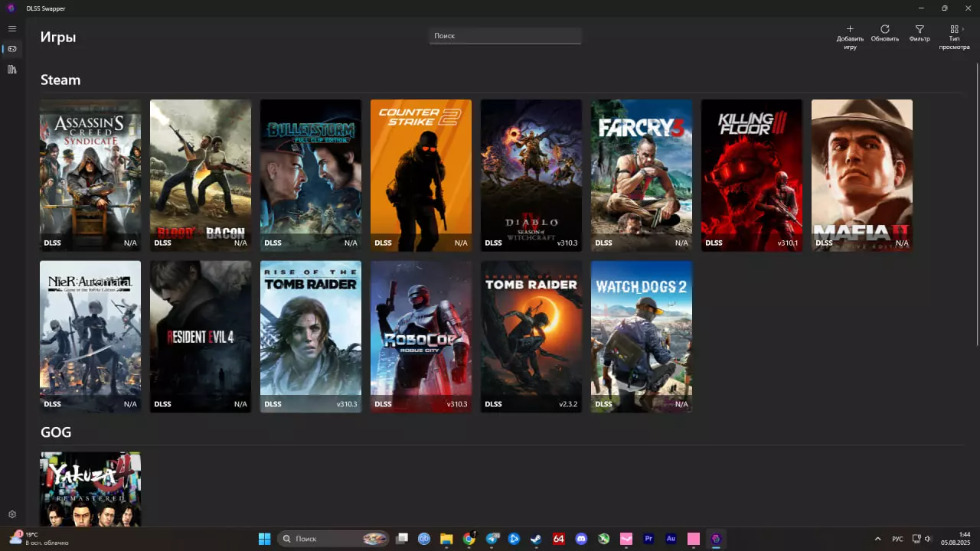
Task: Open RoboCop Rogue City game card
Action: [421, 336]
